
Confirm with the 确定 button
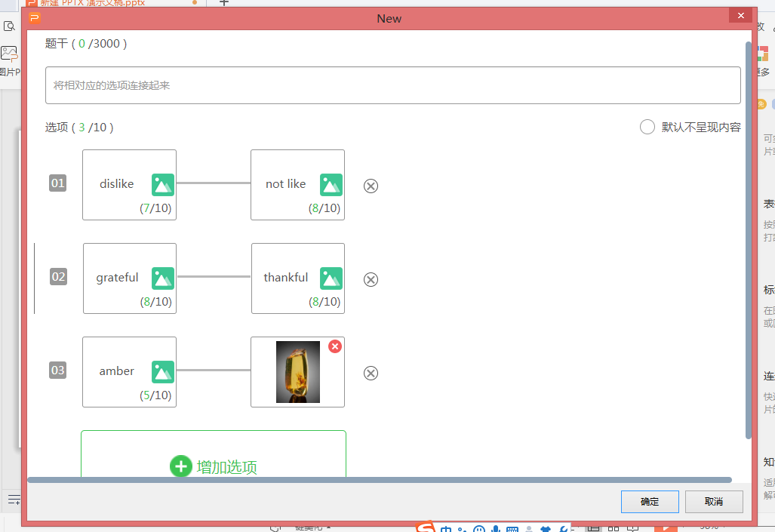tap(649, 502)
